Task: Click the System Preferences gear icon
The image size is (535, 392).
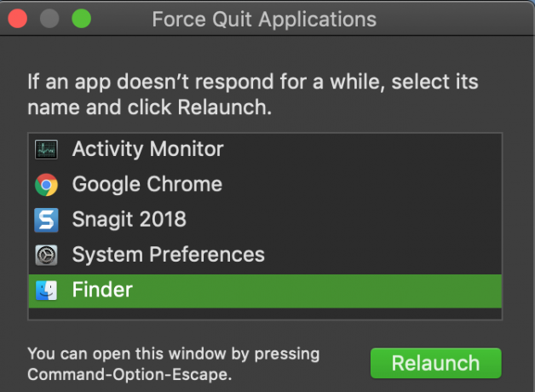Action: (x=46, y=255)
